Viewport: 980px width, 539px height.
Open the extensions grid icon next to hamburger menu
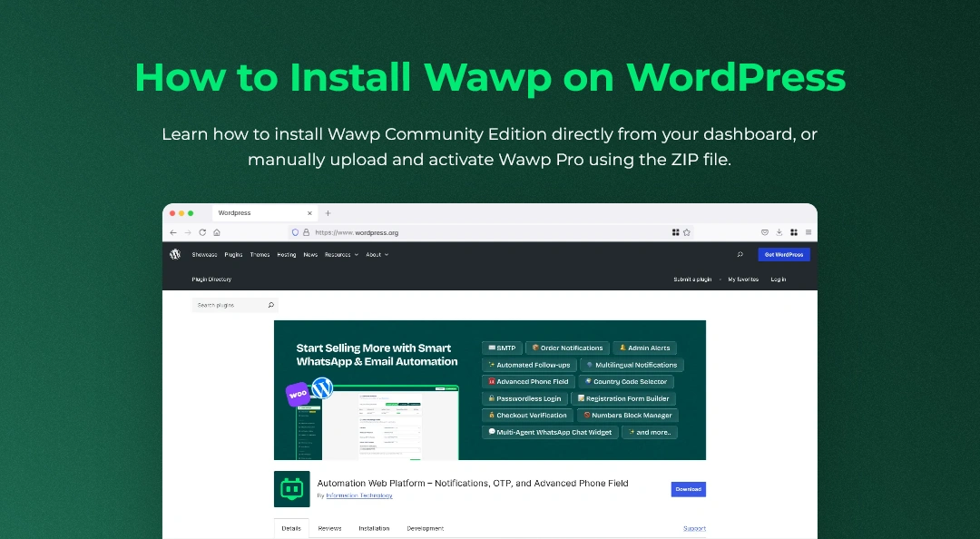[x=794, y=232]
